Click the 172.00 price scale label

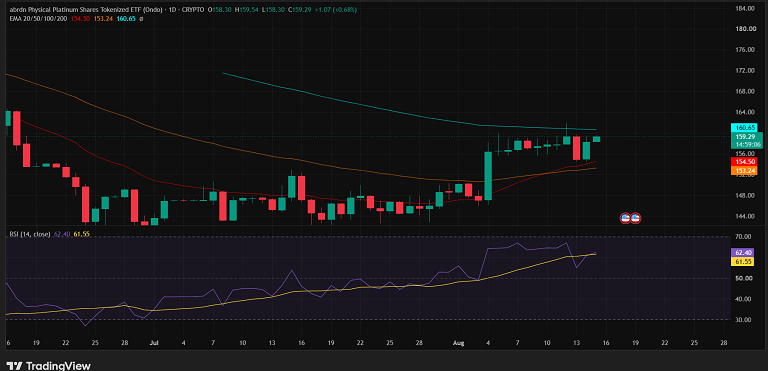(x=744, y=71)
